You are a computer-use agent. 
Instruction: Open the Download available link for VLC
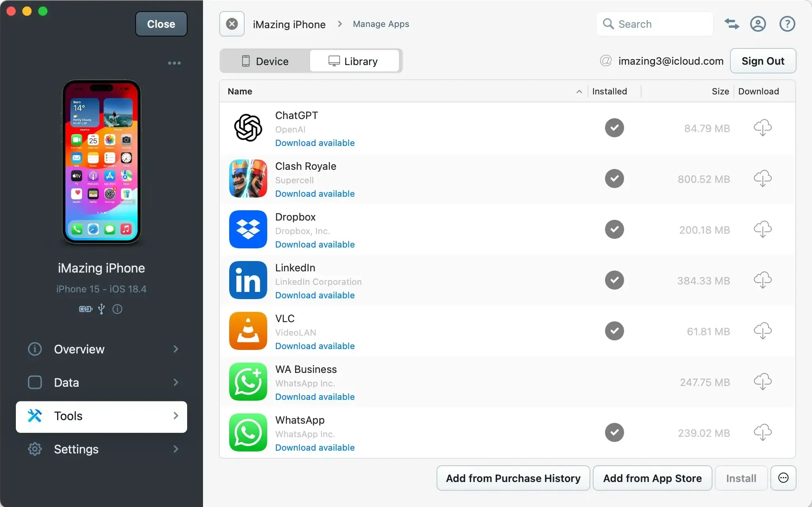(314, 346)
